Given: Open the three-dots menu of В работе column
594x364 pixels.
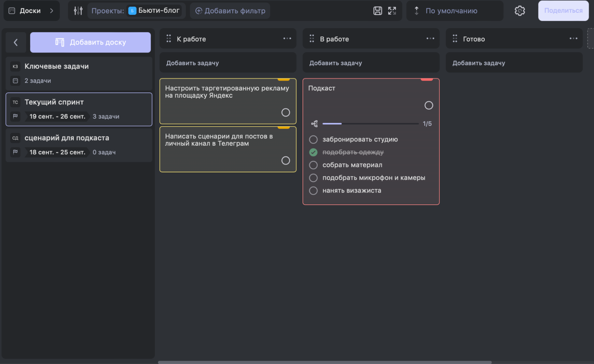Looking at the screenshot, I should [x=430, y=39].
